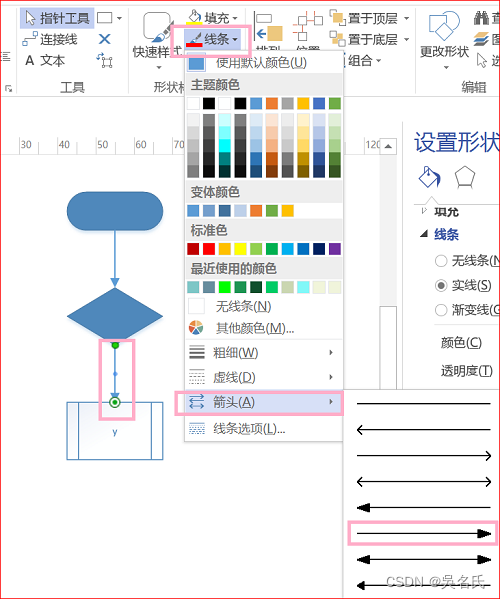Screen dimensions: 500x599
Task: Click the Effects pentagon tab
Action: (x=464, y=177)
